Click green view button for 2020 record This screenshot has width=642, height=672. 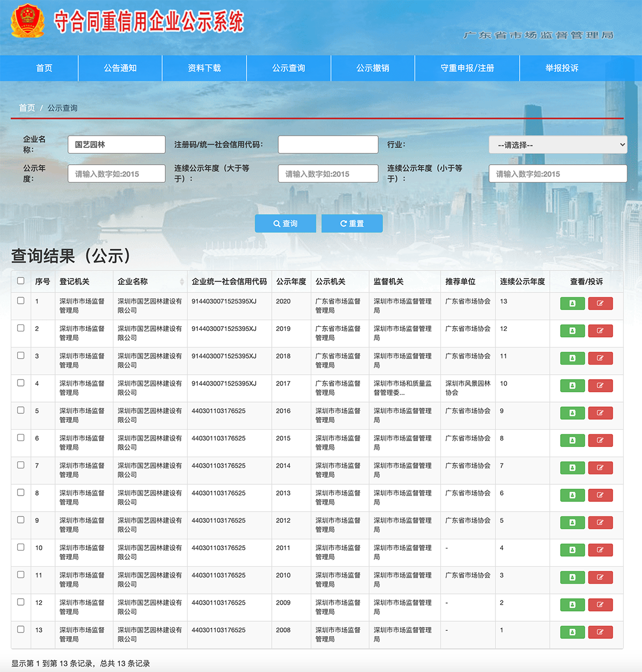572,304
